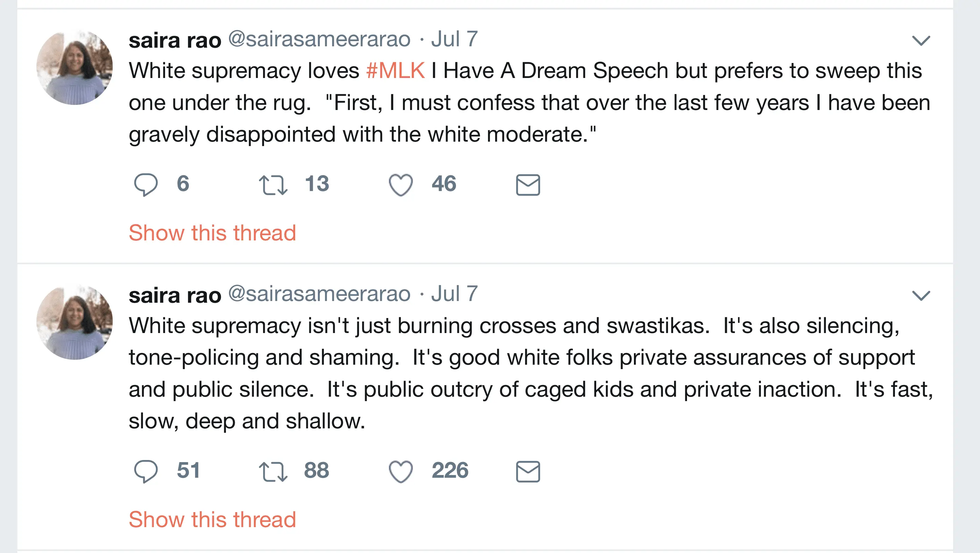Reply to the MLK tweet
Viewport: 980px width, 553px height.
[146, 185]
